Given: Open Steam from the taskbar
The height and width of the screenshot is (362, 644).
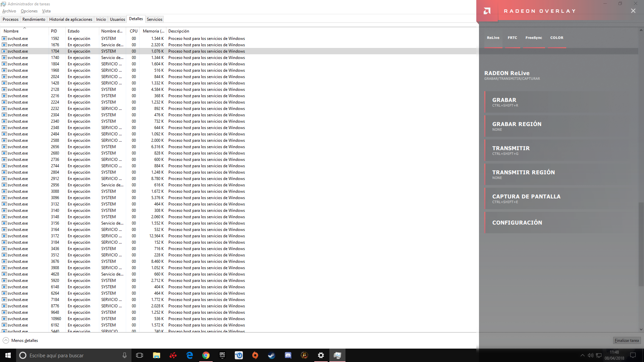Looking at the screenshot, I should click(271, 355).
